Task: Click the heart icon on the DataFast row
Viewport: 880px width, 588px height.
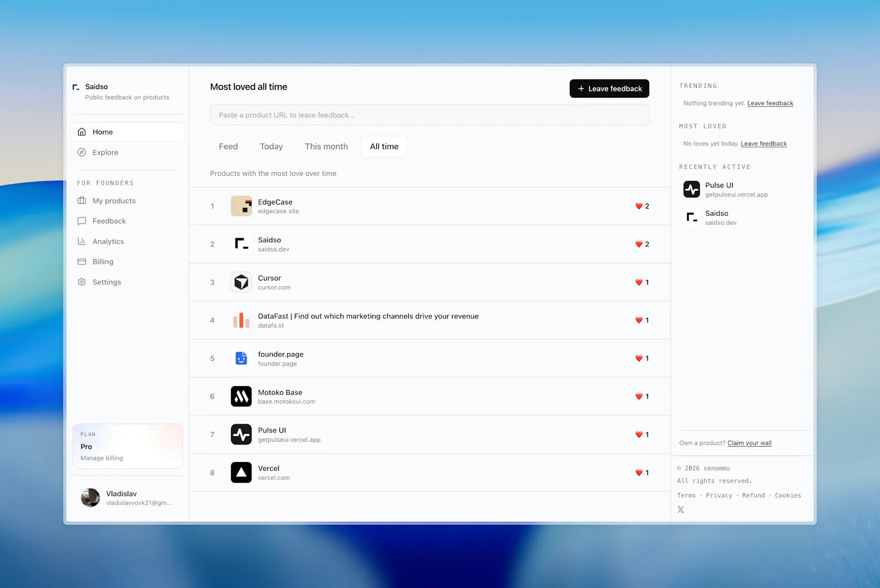Action: (x=639, y=320)
